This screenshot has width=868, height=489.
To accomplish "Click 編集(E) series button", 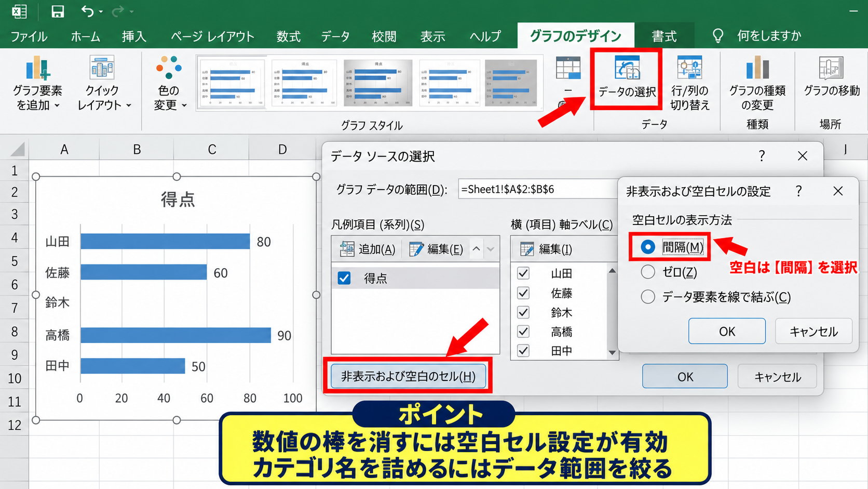I will point(436,249).
